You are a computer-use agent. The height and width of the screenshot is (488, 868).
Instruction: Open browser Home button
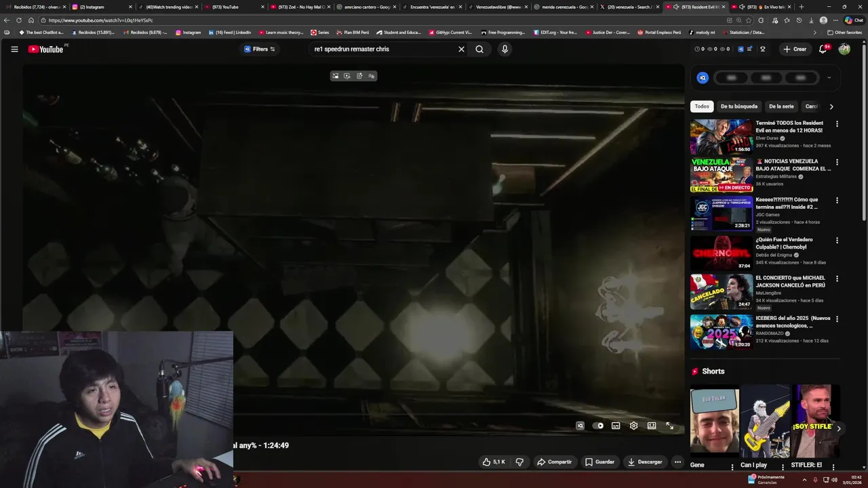coord(31,20)
